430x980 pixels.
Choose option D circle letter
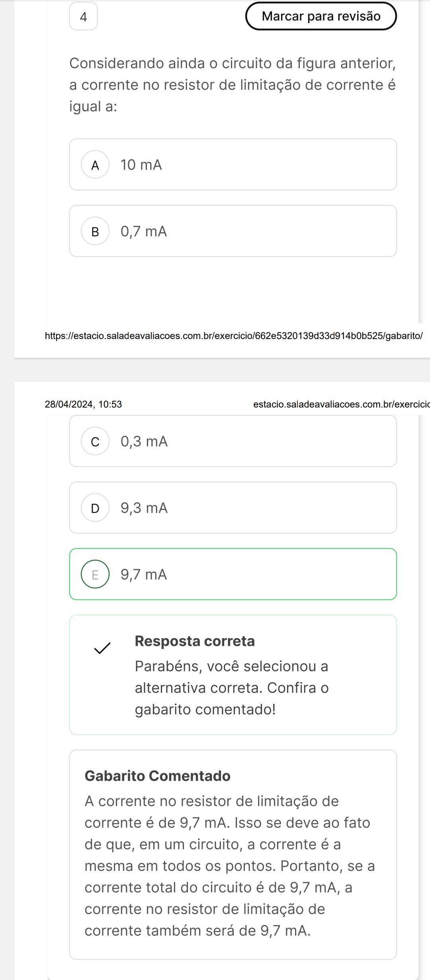click(x=95, y=508)
